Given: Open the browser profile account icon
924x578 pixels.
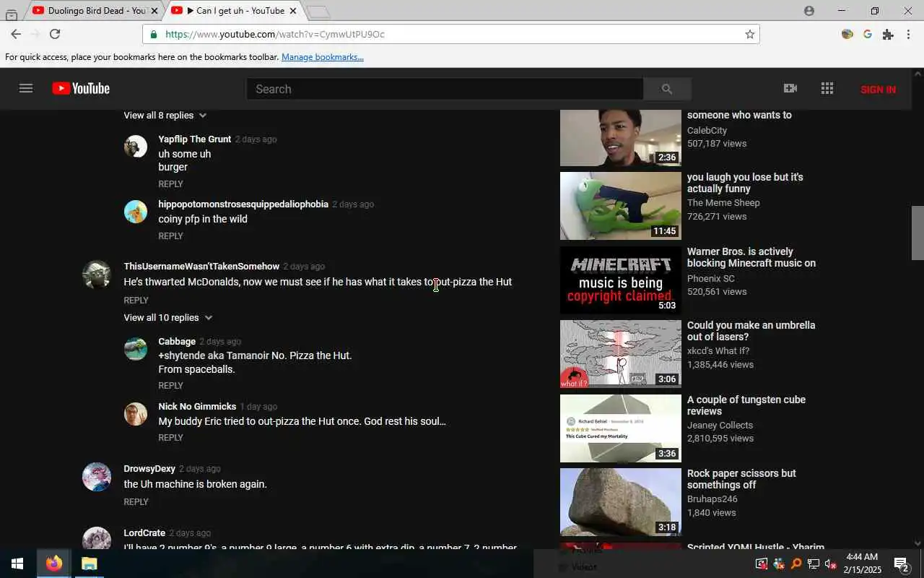Looking at the screenshot, I should pyautogui.click(x=809, y=11).
